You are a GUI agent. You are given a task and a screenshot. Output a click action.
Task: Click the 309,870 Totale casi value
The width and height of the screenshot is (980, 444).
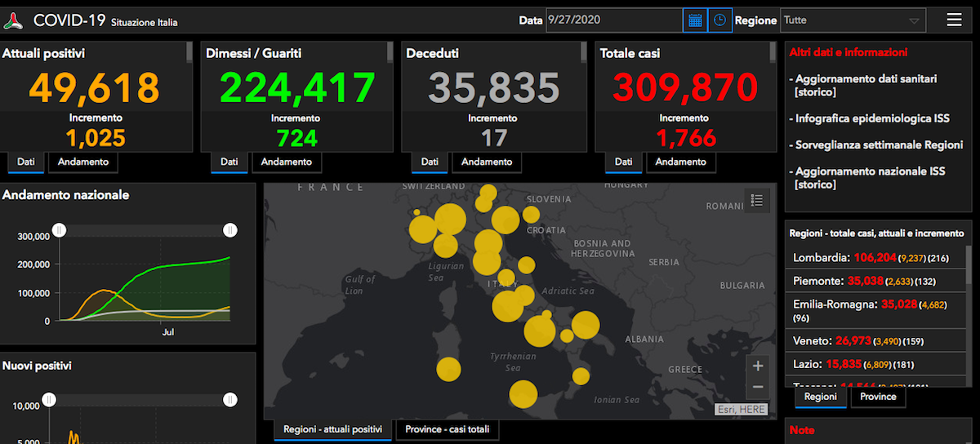686,87
